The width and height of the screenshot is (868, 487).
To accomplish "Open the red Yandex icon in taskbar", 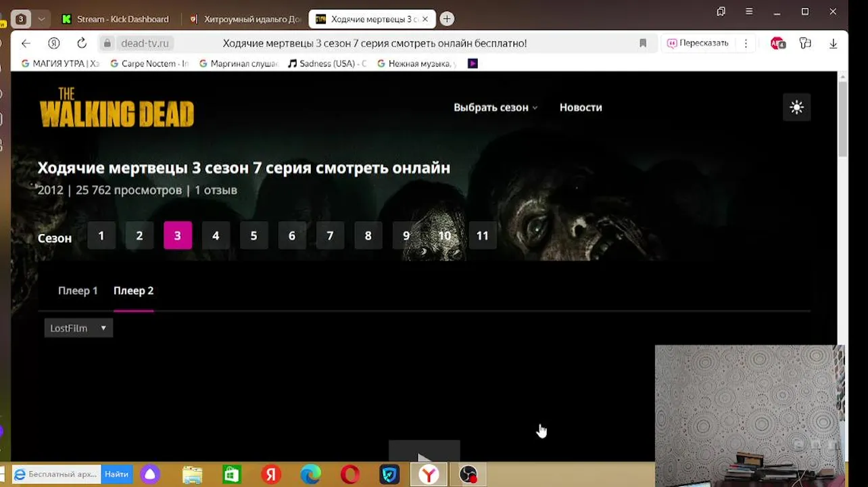I will click(271, 475).
